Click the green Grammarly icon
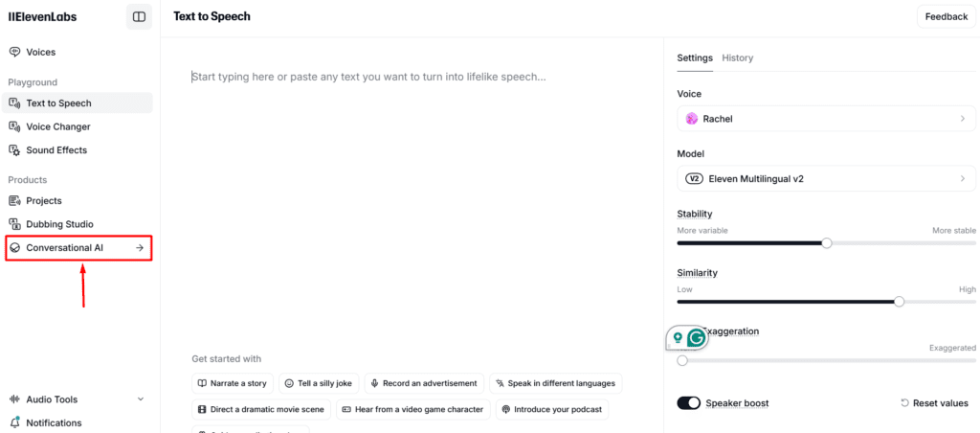Image resolution: width=980 pixels, height=433 pixels. tap(696, 337)
